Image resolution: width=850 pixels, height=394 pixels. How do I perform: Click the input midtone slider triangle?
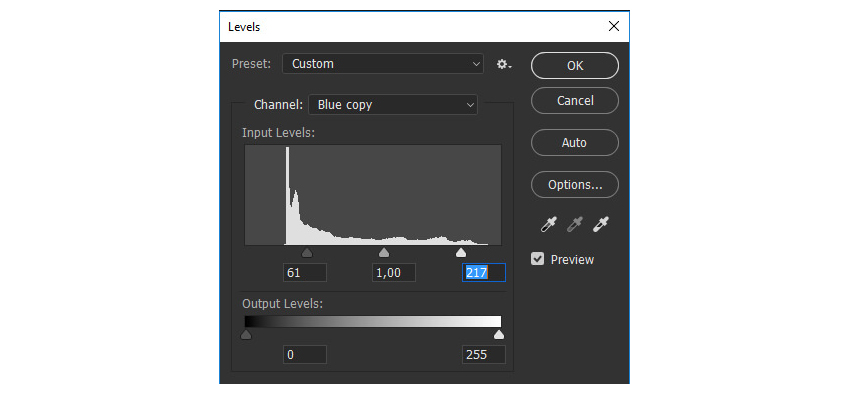point(384,253)
